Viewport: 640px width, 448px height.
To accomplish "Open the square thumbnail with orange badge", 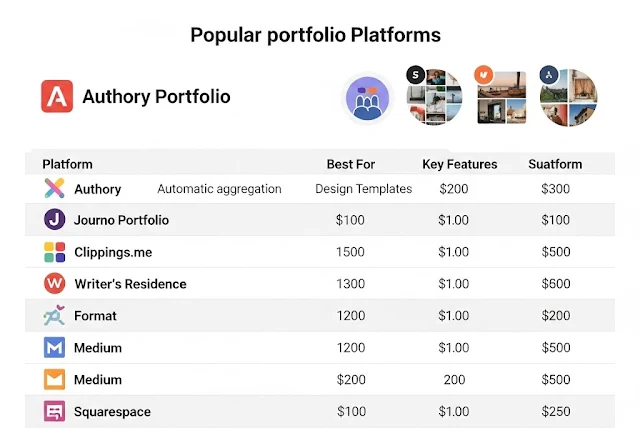I will pyautogui.click(x=501, y=97).
